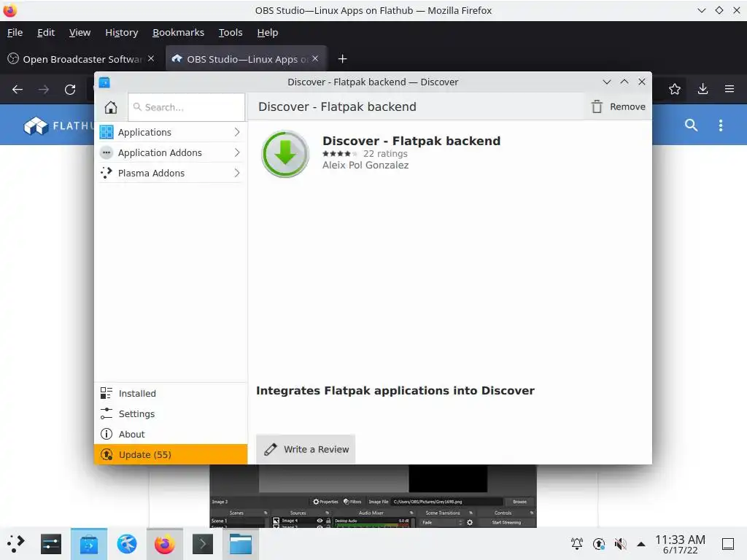747x560 pixels.
Task: Launch Falkon browser from taskbar
Action: pos(127,544)
